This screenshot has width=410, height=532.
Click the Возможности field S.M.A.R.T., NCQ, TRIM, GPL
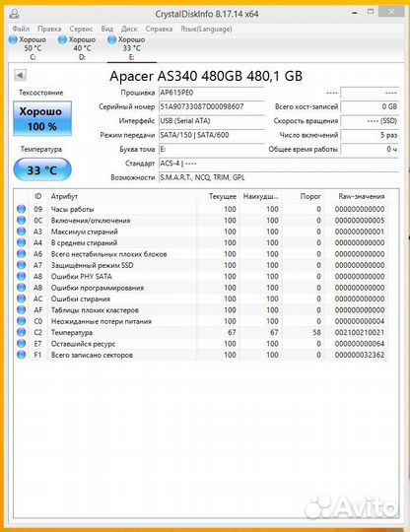click(278, 177)
